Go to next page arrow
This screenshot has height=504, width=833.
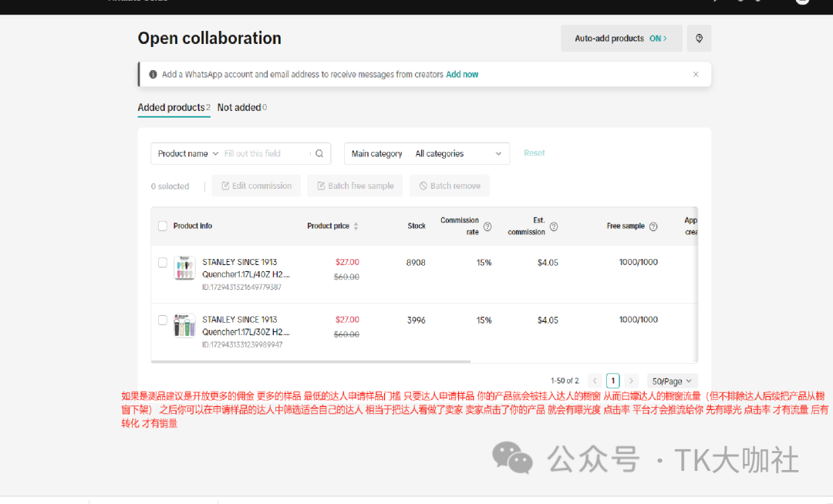[632, 381]
